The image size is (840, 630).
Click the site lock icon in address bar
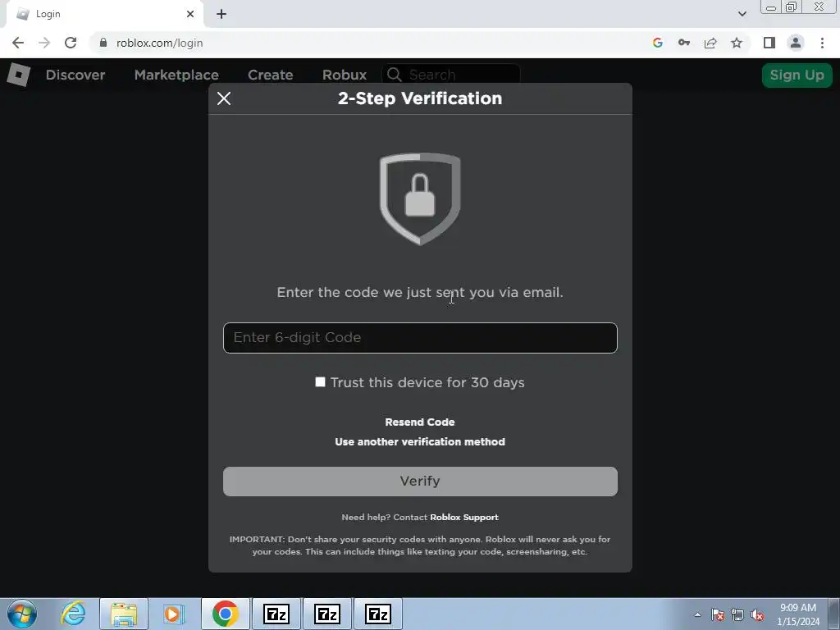click(103, 43)
